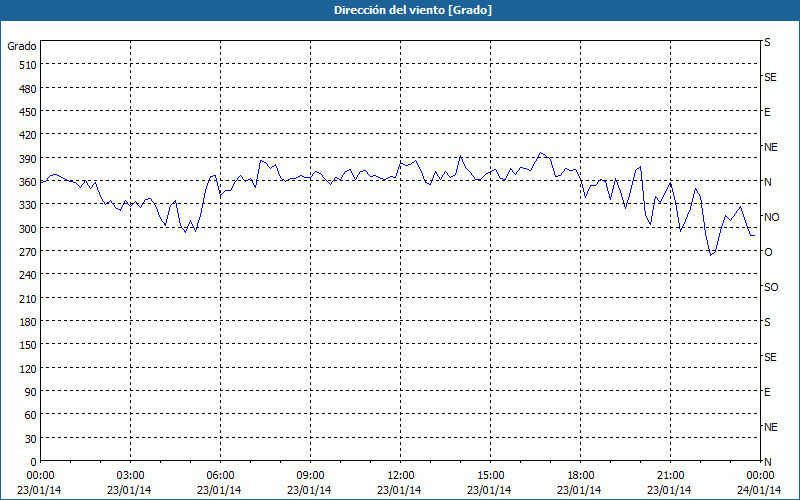The image size is (800, 500).
Task: Click the 06:00 time label
Action: (220, 476)
